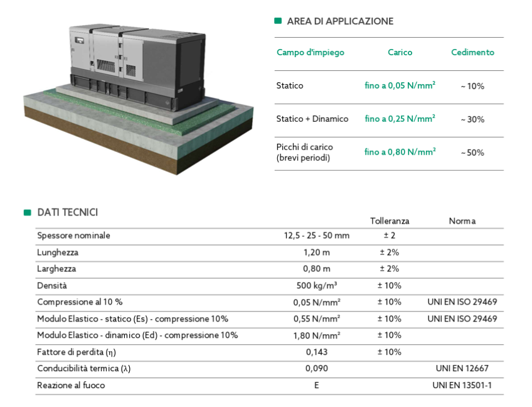Image resolution: width=532 pixels, height=407 pixels.
Task: Select the Spessore nominale row label
Action: click(x=73, y=236)
